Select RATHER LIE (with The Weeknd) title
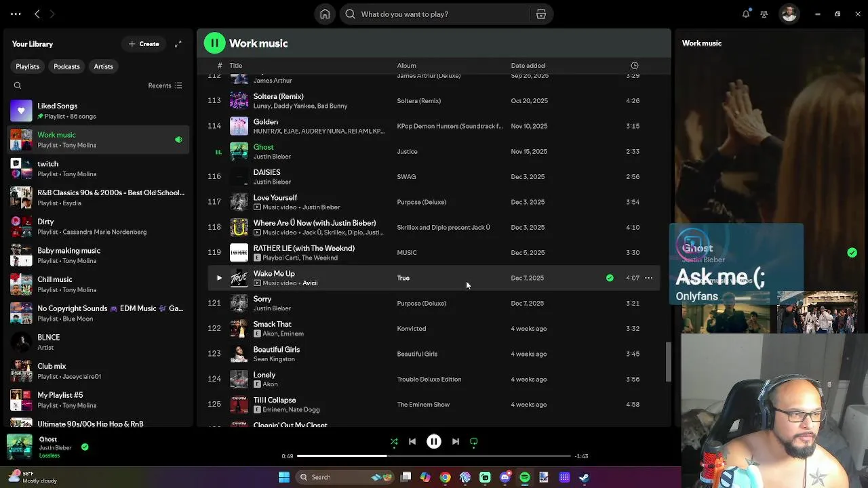Image resolution: width=868 pixels, height=488 pixels. [304, 248]
